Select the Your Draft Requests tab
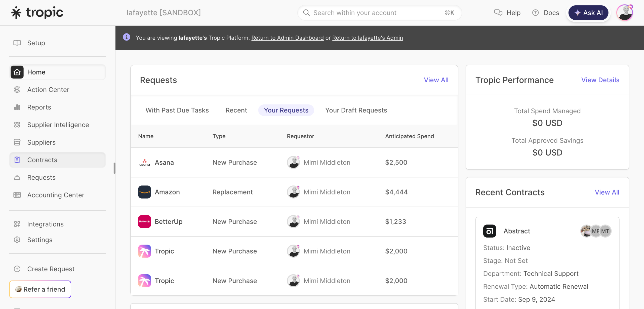 pos(356,110)
